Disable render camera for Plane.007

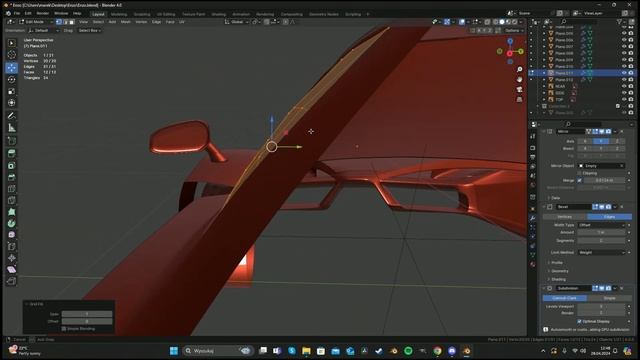coord(631,47)
